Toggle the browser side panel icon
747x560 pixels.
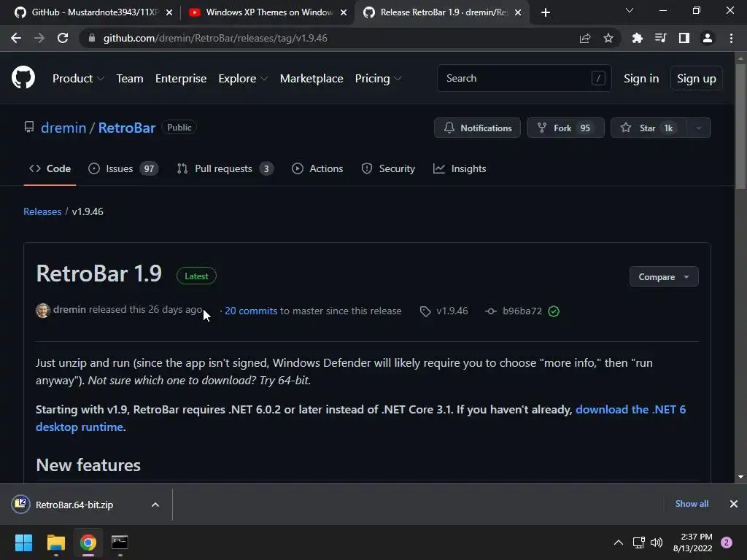[684, 38]
